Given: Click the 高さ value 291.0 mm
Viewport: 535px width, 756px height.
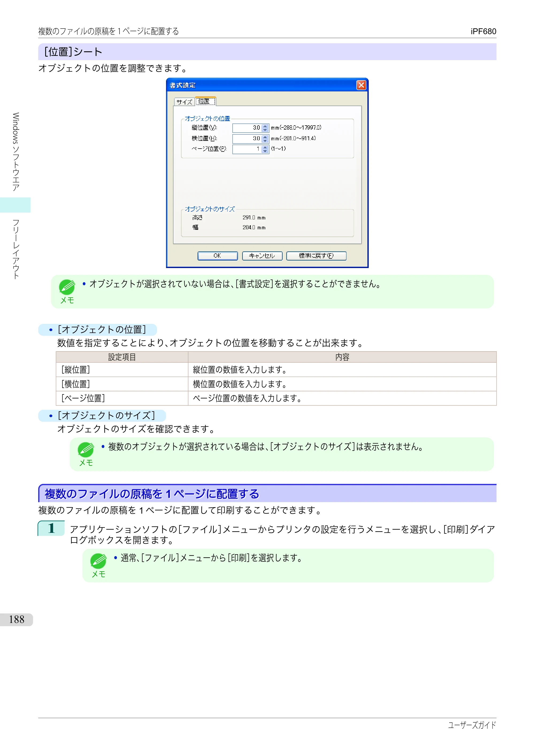Looking at the screenshot, I should (254, 218).
